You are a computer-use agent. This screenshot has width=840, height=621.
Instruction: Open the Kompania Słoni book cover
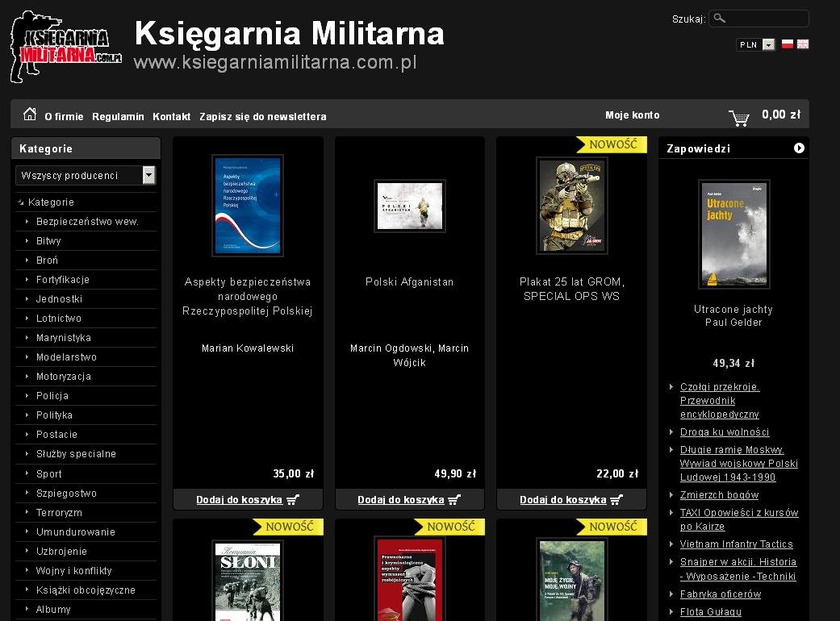click(248, 581)
